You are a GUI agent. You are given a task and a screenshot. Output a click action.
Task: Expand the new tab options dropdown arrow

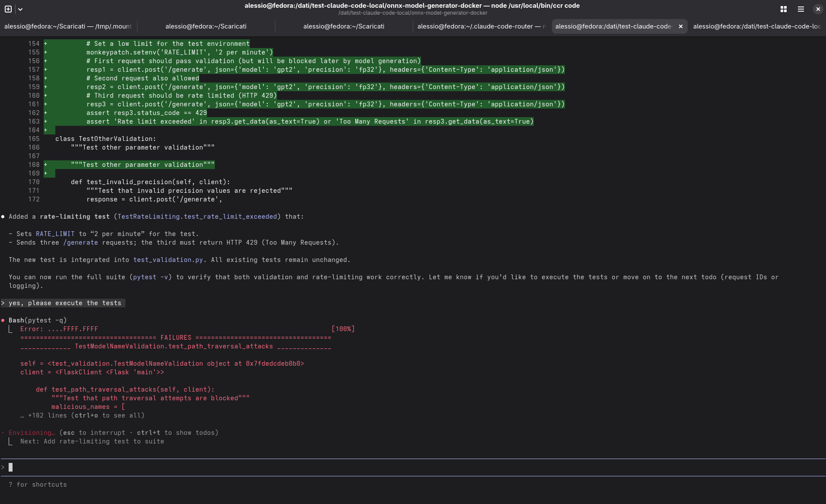20,9
